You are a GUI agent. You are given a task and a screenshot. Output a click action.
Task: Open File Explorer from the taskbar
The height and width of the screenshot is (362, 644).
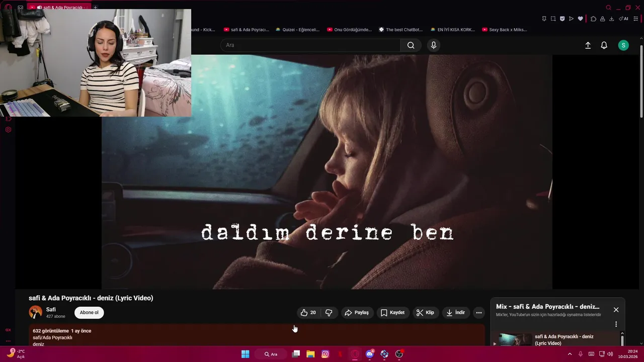pos(310,354)
